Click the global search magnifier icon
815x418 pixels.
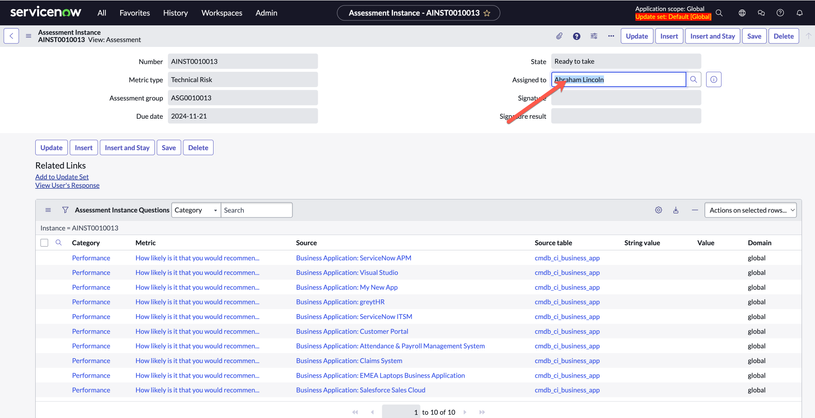[x=719, y=13]
